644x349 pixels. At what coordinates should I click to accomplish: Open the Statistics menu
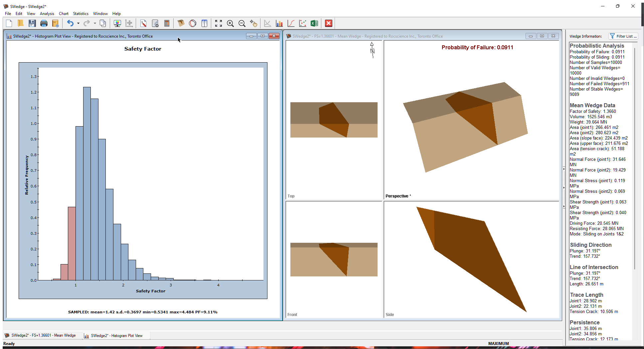80,14
